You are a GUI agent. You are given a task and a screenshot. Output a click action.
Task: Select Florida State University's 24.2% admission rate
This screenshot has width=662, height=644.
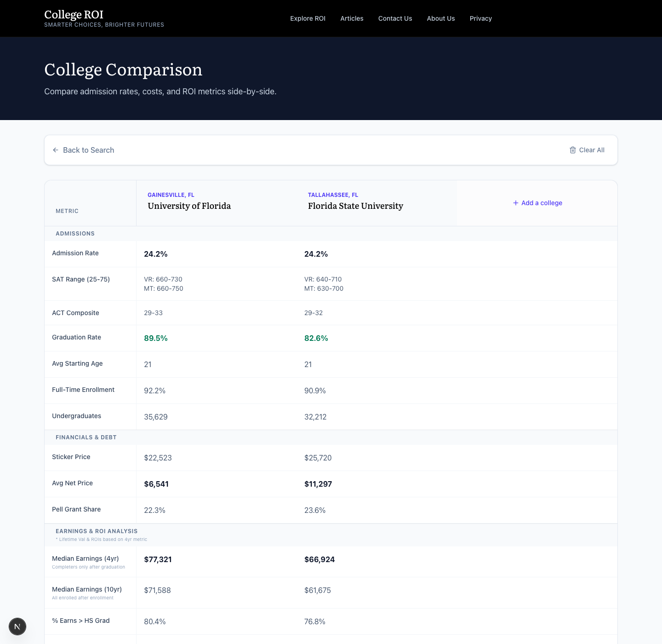coord(316,254)
